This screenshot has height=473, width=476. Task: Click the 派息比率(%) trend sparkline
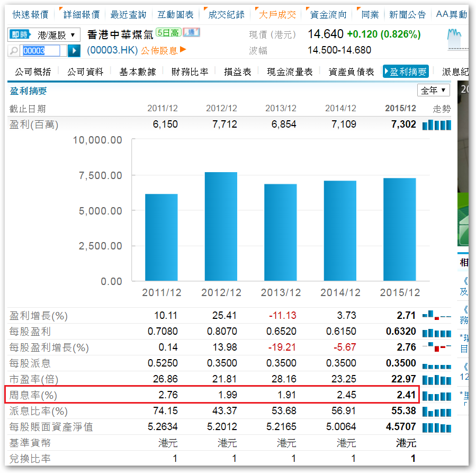coord(436,412)
